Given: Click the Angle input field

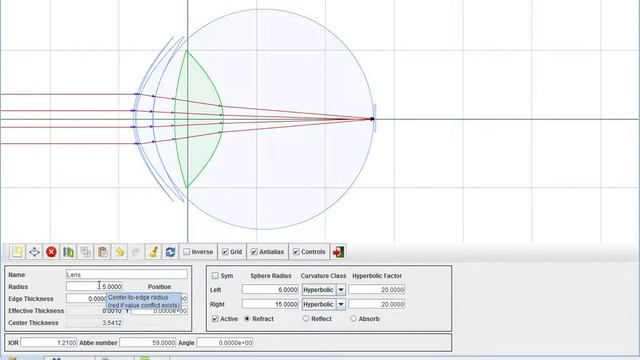Looking at the screenshot, I should [x=225, y=343].
